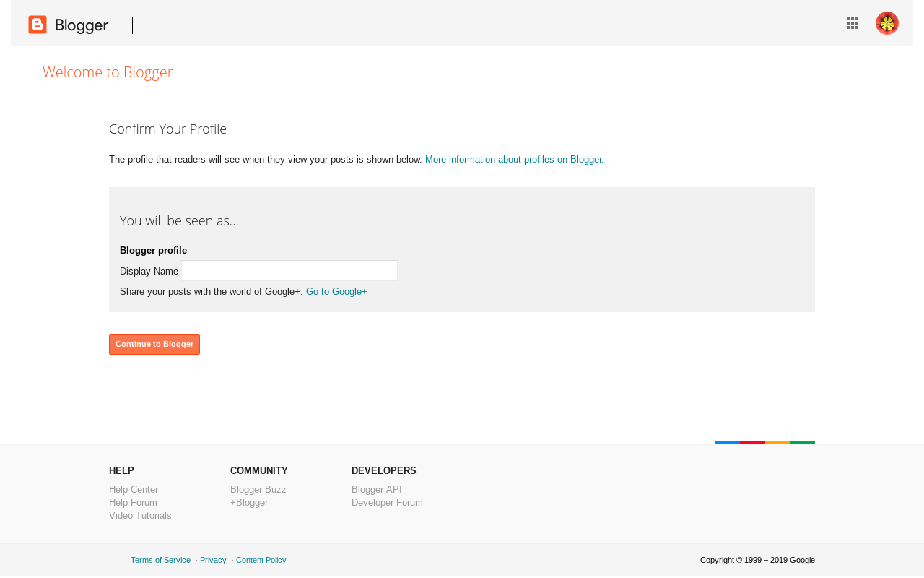Open Help Center link
Screen dimensions: 924x578
coord(134,490)
